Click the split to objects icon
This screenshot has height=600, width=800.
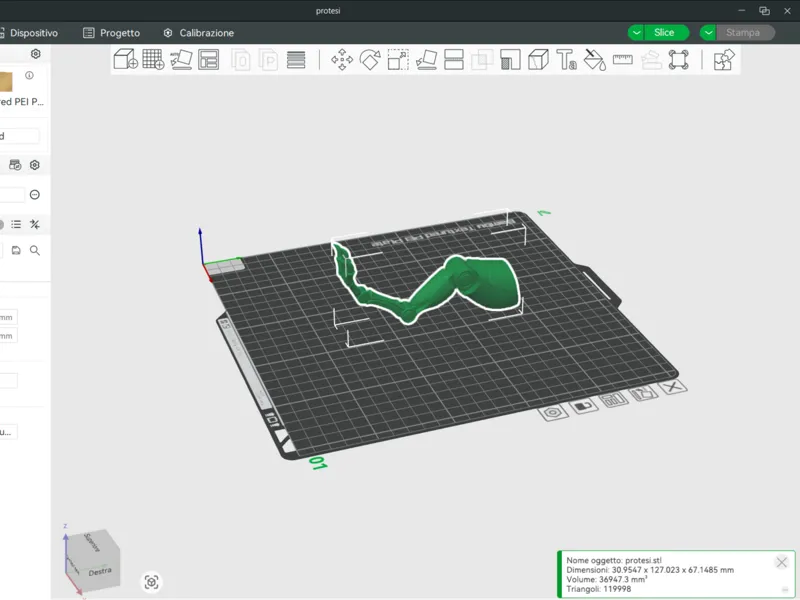pyautogui.click(x=241, y=60)
